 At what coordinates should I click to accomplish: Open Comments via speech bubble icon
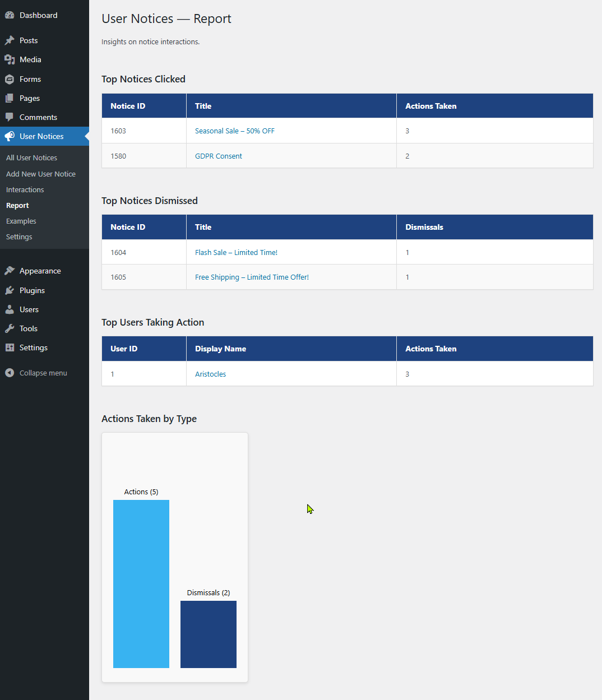point(10,117)
